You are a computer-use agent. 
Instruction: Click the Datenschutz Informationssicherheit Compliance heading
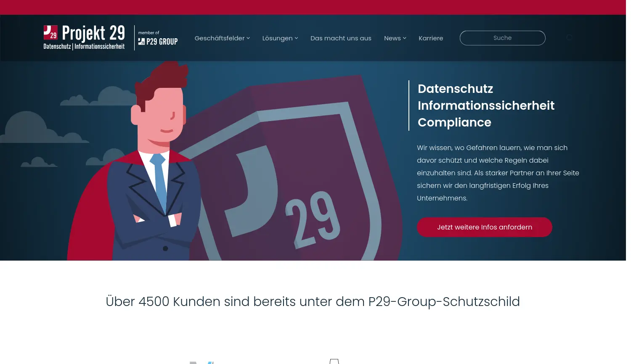[x=486, y=106]
